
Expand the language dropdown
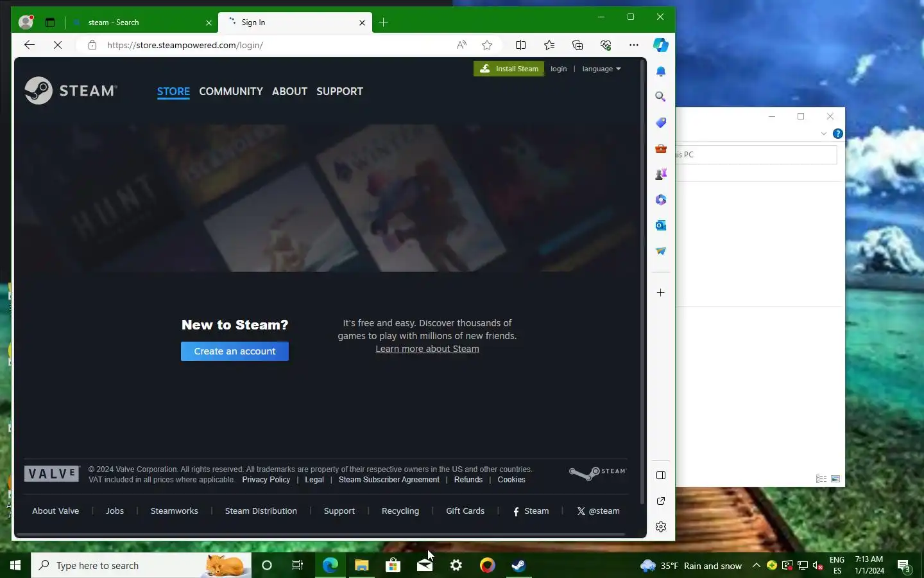(x=601, y=69)
